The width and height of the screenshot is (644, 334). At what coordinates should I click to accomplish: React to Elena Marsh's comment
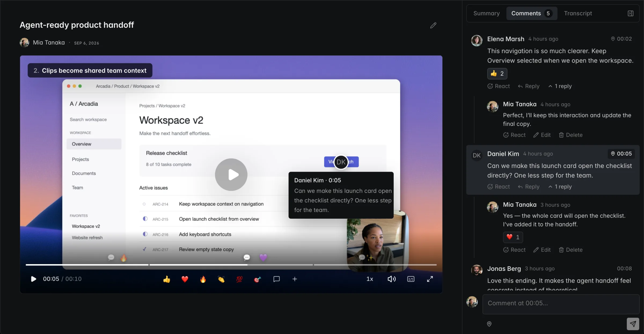click(499, 86)
